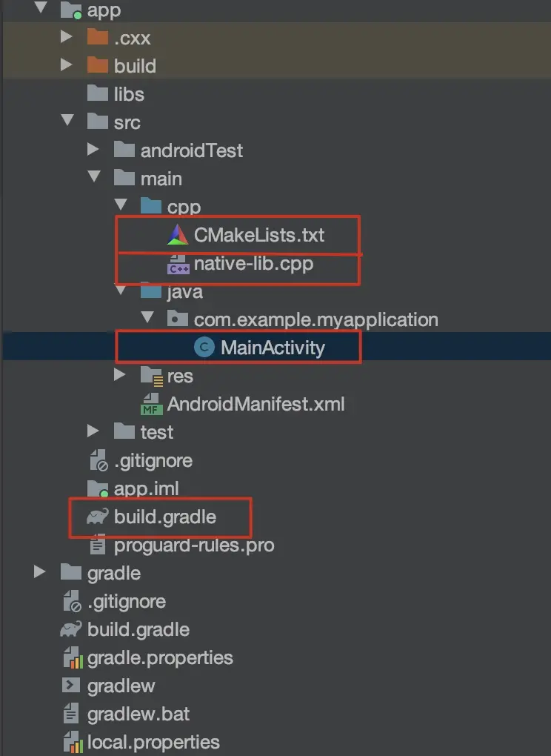The width and height of the screenshot is (551, 756).
Task: Select the libs folder
Action: coord(116,93)
